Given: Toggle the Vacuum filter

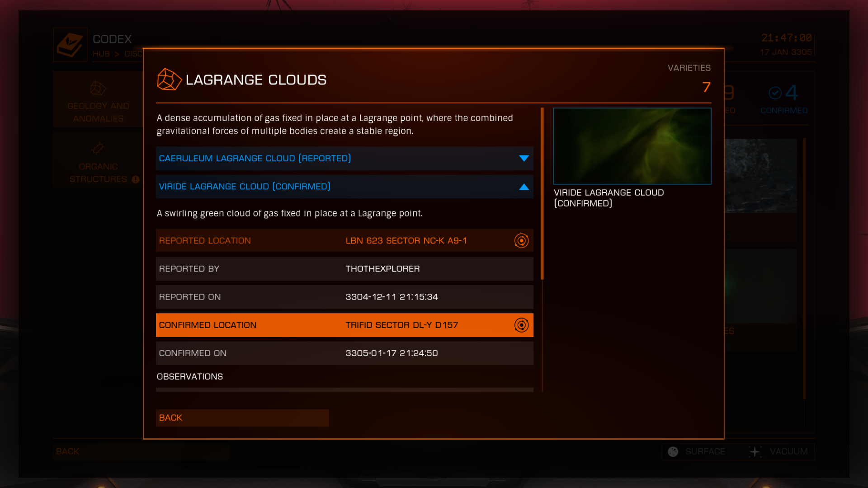Looking at the screenshot, I should 778,451.
